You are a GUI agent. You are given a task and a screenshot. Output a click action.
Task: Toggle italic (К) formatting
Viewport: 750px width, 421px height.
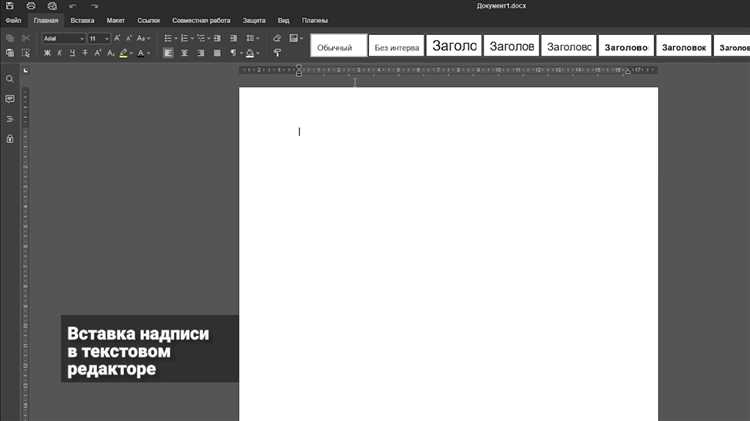point(60,53)
